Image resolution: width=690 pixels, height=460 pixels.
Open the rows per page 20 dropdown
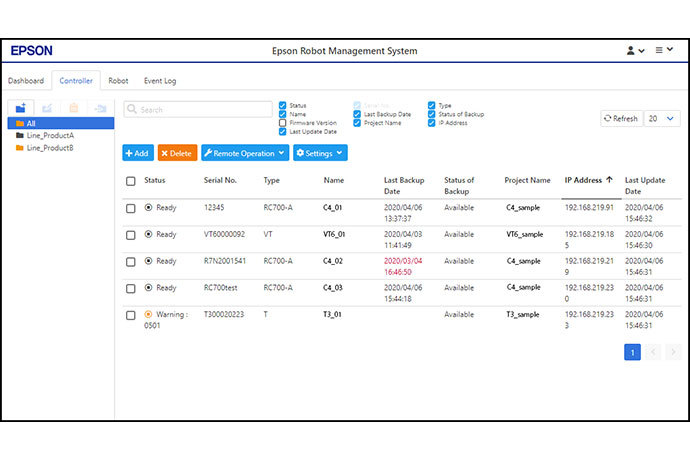tap(662, 118)
